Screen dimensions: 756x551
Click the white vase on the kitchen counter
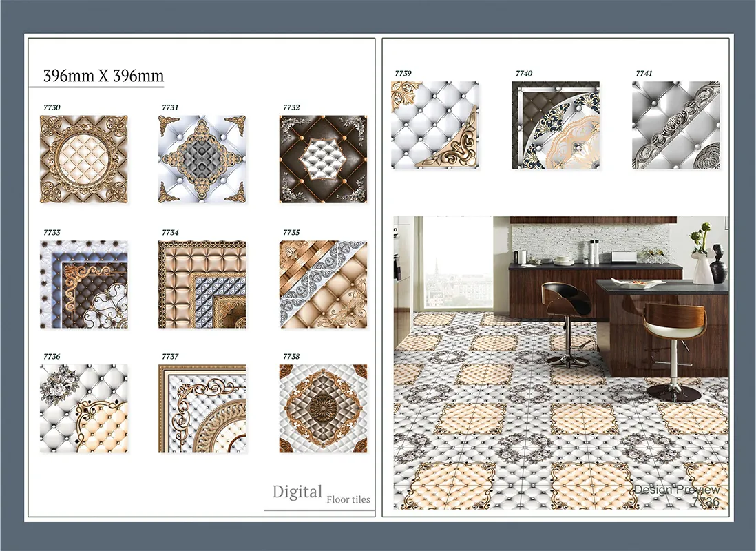point(702,267)
